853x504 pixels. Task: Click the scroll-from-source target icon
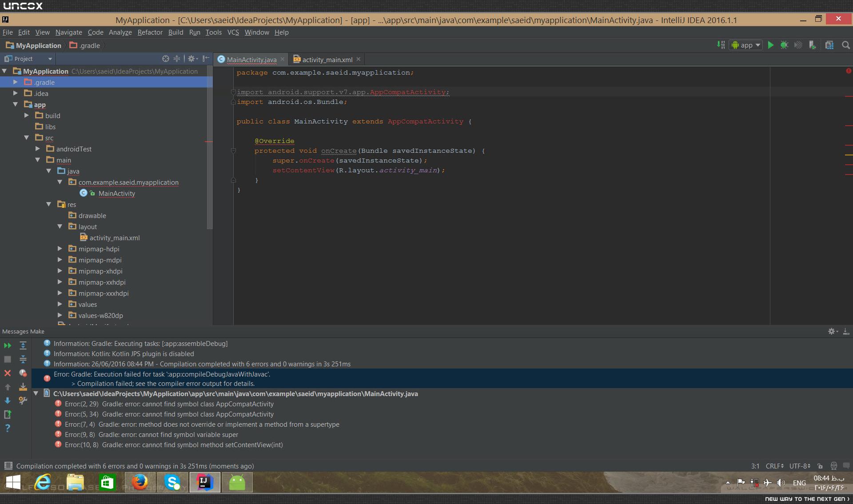click(166, 59)
